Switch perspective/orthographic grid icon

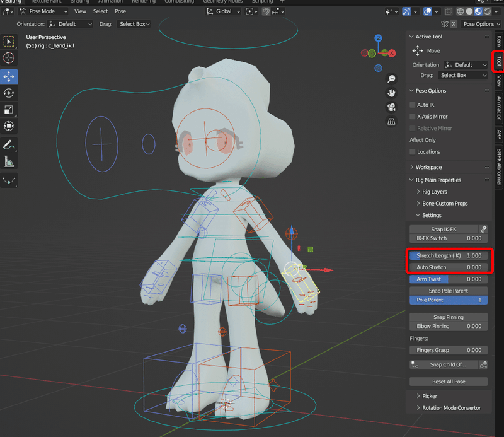point(391,121)
